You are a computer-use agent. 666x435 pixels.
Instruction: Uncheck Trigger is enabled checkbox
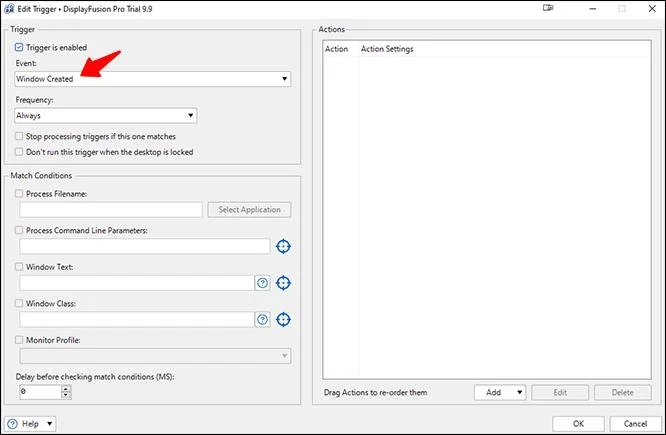tap(19, 47)
